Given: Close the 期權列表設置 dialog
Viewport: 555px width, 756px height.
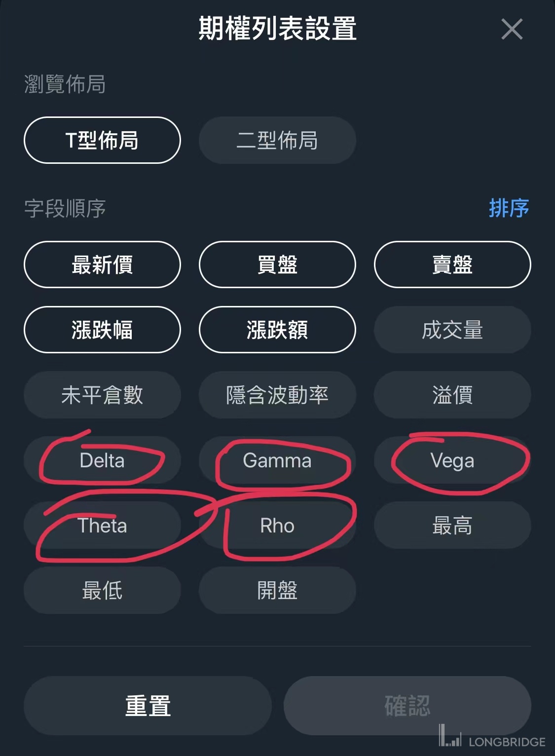Looking at the screenshot, I should pos(512,29).
